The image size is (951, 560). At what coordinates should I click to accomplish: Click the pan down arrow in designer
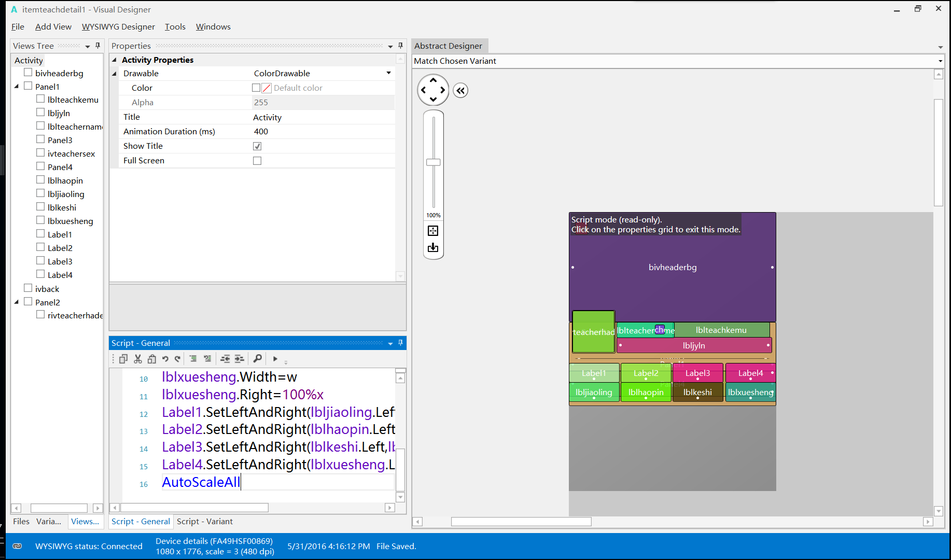(x=433, y=100)
